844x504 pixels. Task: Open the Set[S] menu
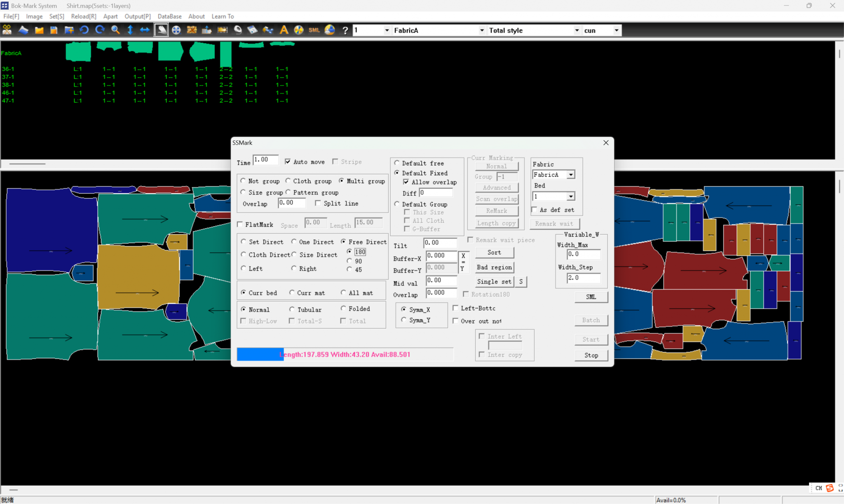pyautogui.click(x=57, y=16)
